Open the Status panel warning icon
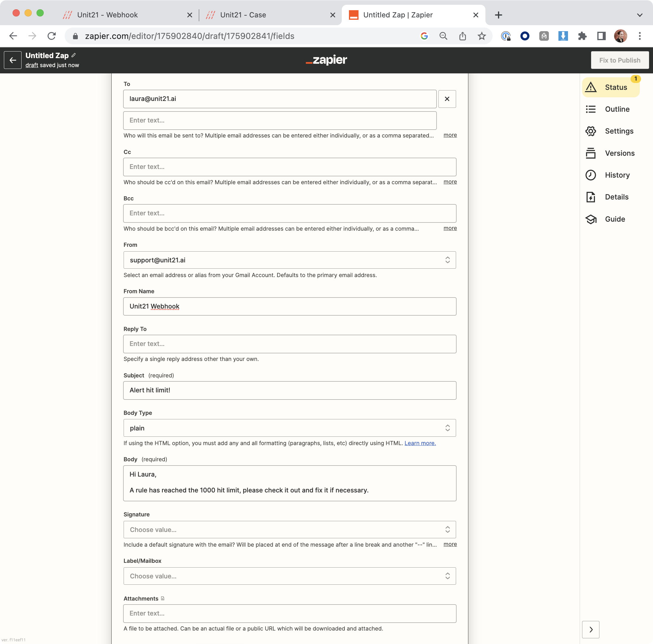 [x=590, y=87]
